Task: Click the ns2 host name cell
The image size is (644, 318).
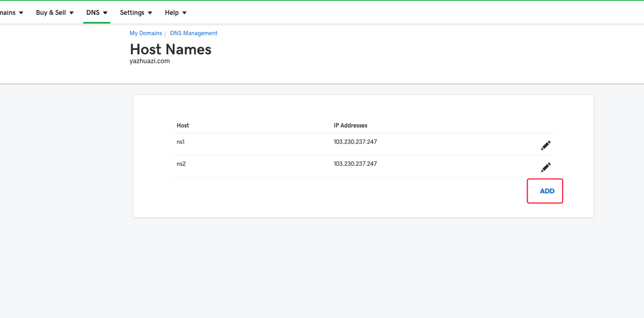Action: (x=181, y=164)
